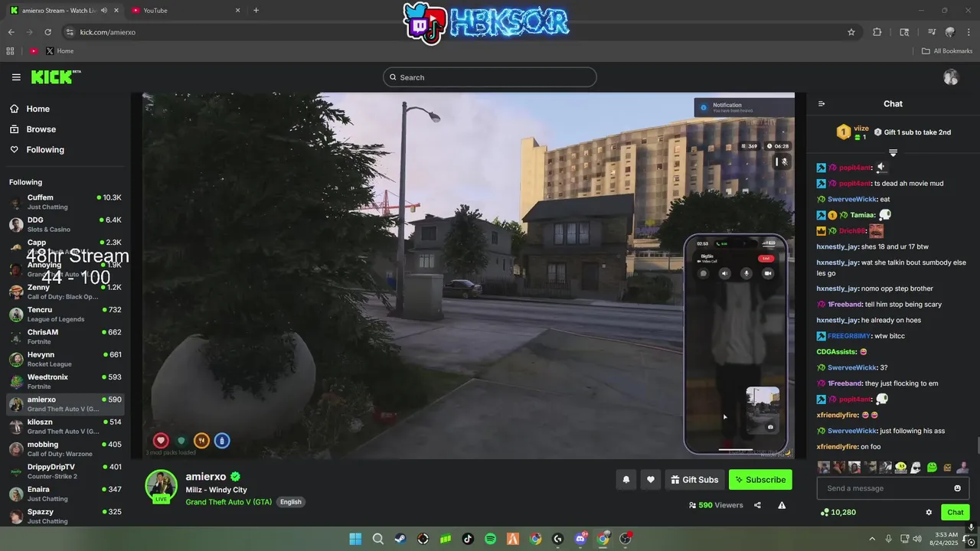Click the amierxo channel name
The width and height of the screenshot is (980, 551).
[x=206, y=477]
